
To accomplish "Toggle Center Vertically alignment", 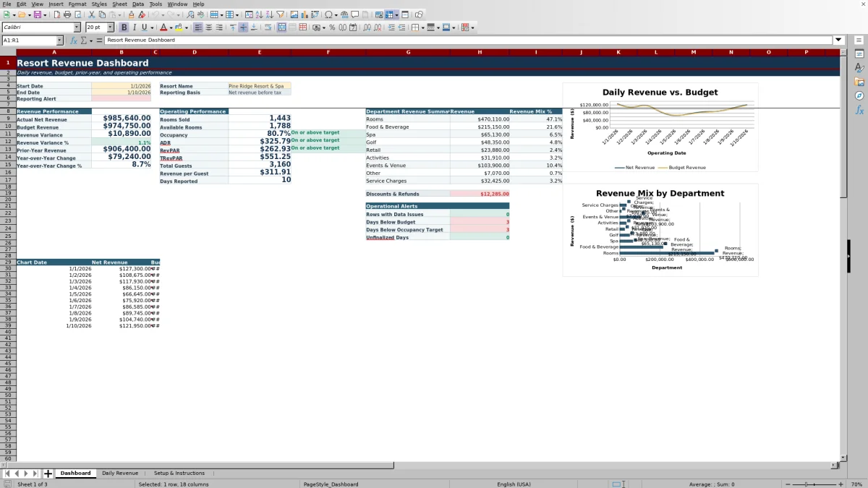I will click(243, 27).
